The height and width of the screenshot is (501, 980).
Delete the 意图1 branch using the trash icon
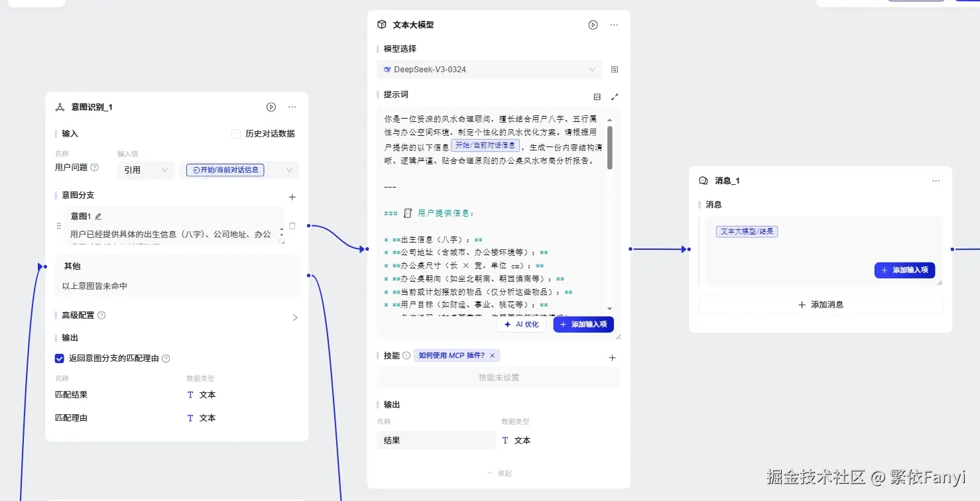(x=292, y=225)
